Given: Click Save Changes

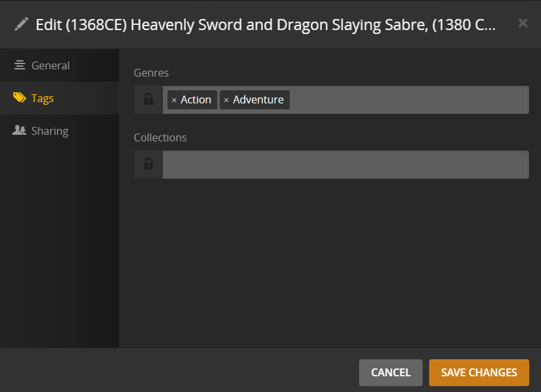Looking at the screenshot, I should point(479,372).
